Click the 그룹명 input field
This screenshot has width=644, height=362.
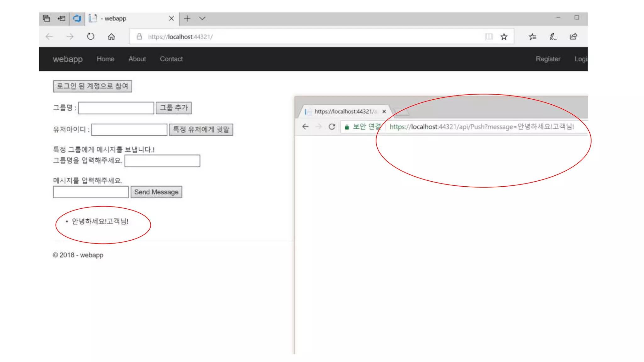[116, 108]
